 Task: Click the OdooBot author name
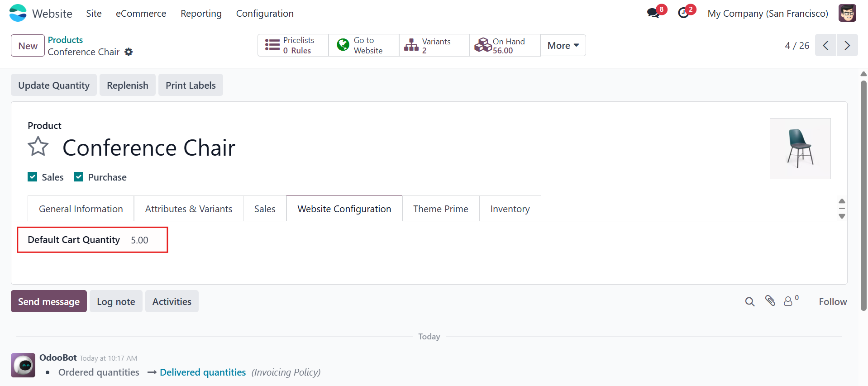tap(58, 357)
